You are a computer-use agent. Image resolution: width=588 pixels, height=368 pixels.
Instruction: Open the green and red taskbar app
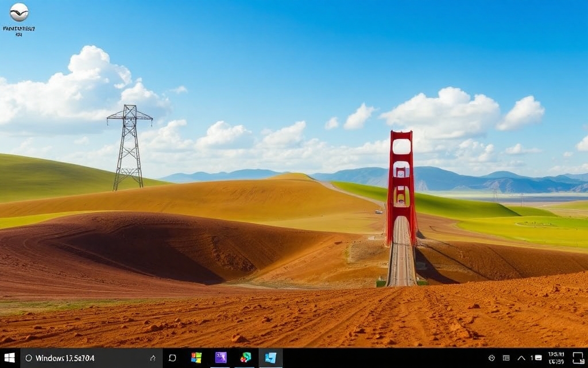(x=246, y=358)
